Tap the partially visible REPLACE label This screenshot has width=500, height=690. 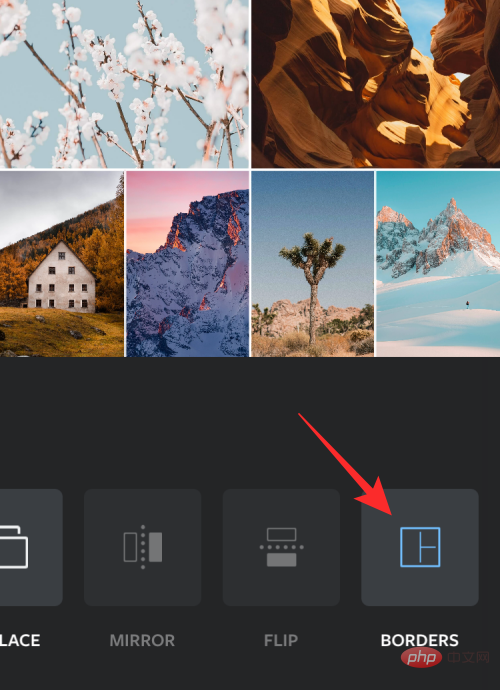(x=20, y=640)
